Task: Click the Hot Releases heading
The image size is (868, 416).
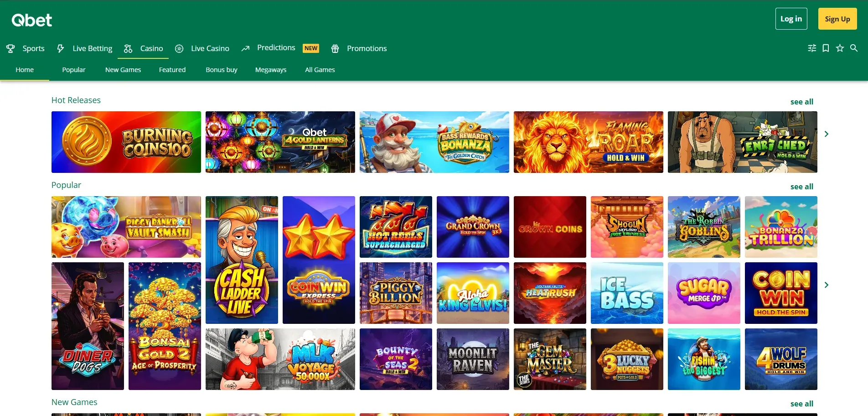Action: (76, 100)
